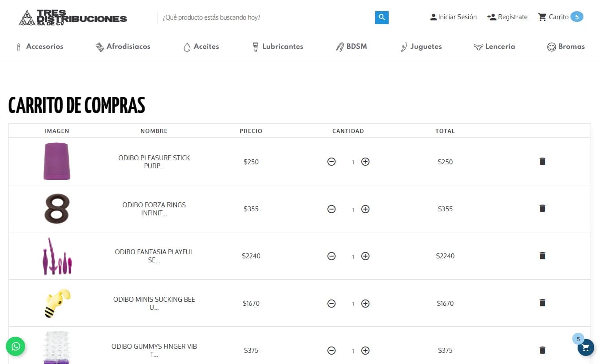
Task: Click the blue search magnifier button
Action: pyautogui.click(x=381, y=17)
